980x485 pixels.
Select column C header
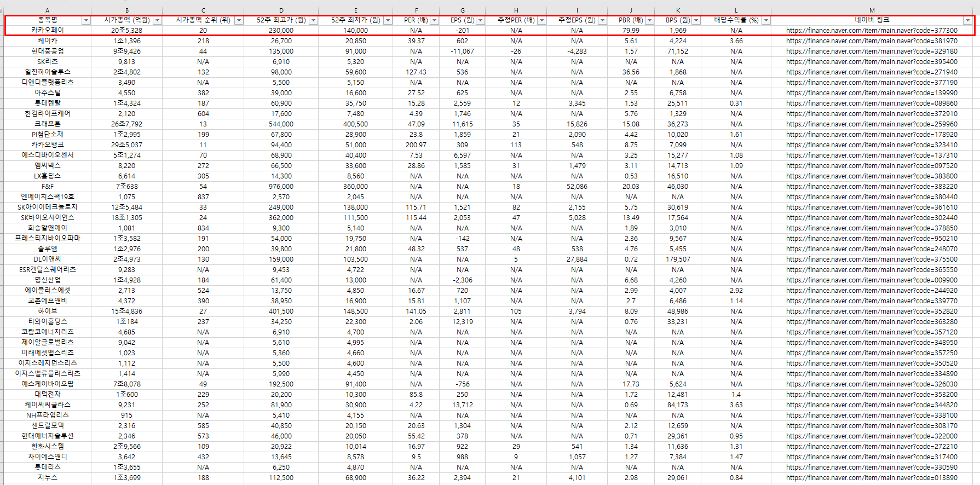tap(203, 10)
